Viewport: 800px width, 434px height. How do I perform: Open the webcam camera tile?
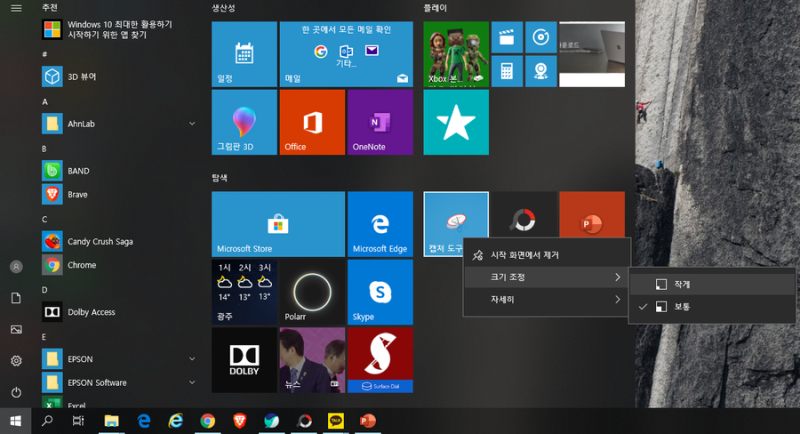[x=540, y=71]
